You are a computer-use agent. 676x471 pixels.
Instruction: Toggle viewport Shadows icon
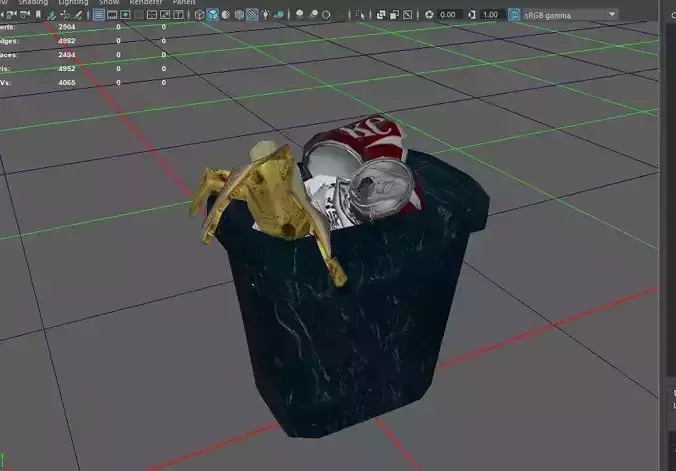click(279, 15)
